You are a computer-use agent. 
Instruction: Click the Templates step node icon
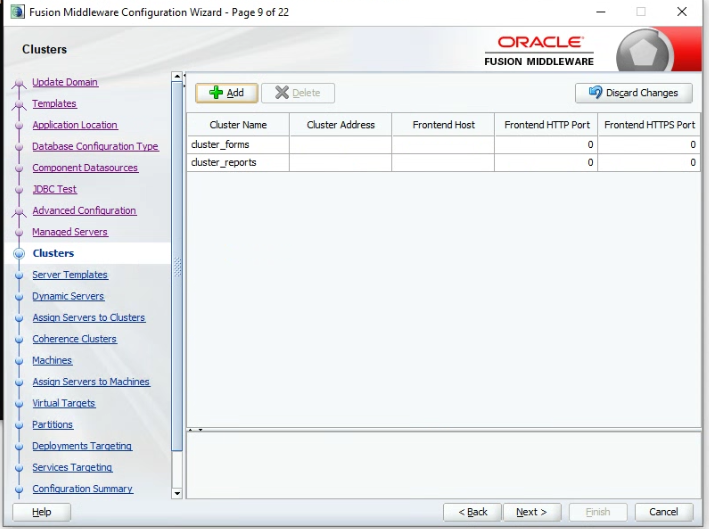pos(19,105)
